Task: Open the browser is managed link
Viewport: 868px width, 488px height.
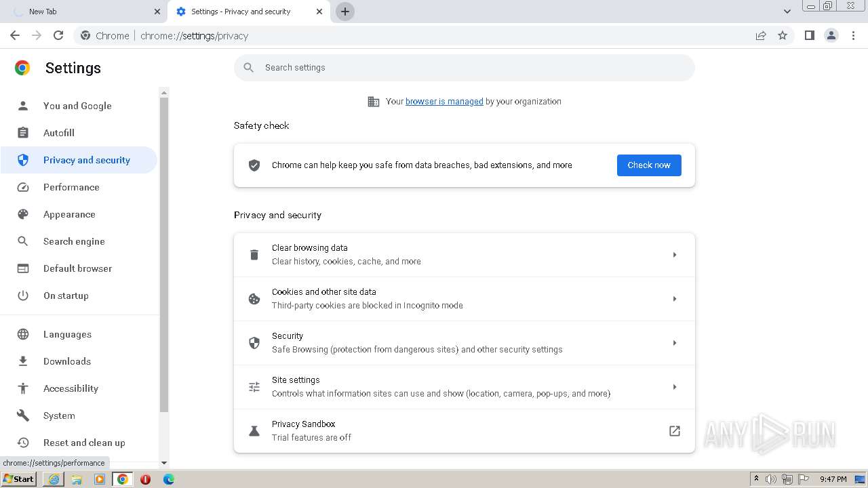Action: 444,102
